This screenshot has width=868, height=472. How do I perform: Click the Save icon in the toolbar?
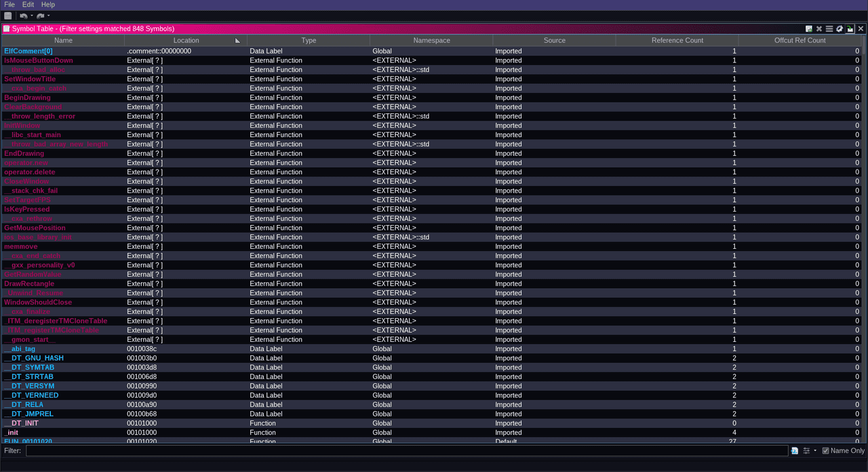8,16
